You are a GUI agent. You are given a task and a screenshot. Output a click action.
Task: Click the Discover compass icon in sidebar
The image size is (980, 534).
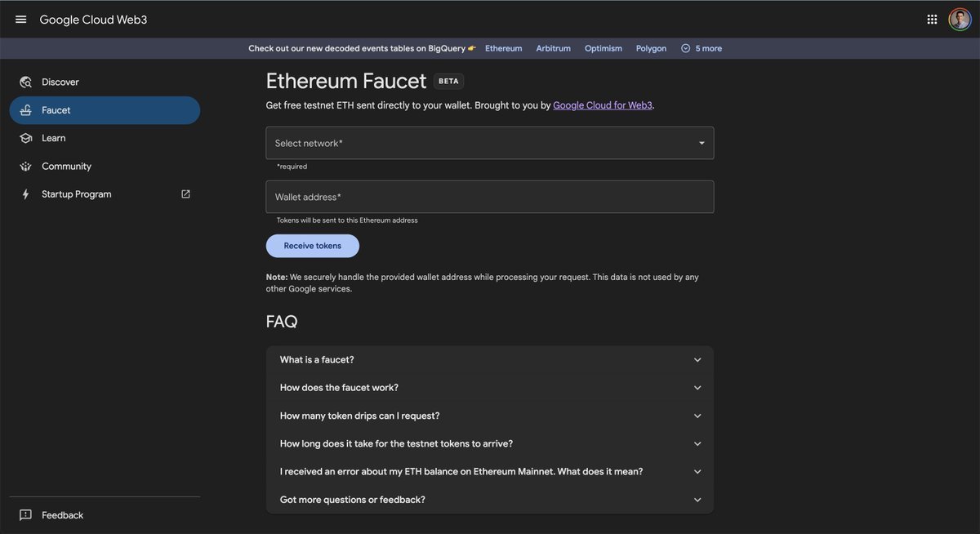(26, 82)
